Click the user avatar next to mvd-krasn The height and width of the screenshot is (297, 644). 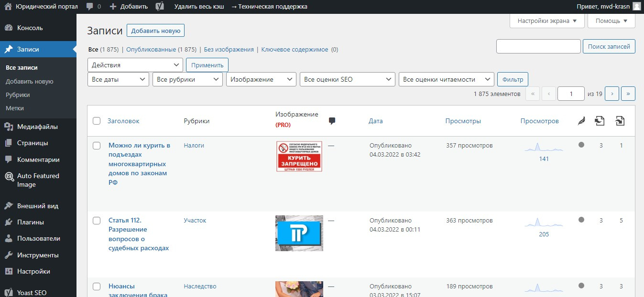(636, 7)
